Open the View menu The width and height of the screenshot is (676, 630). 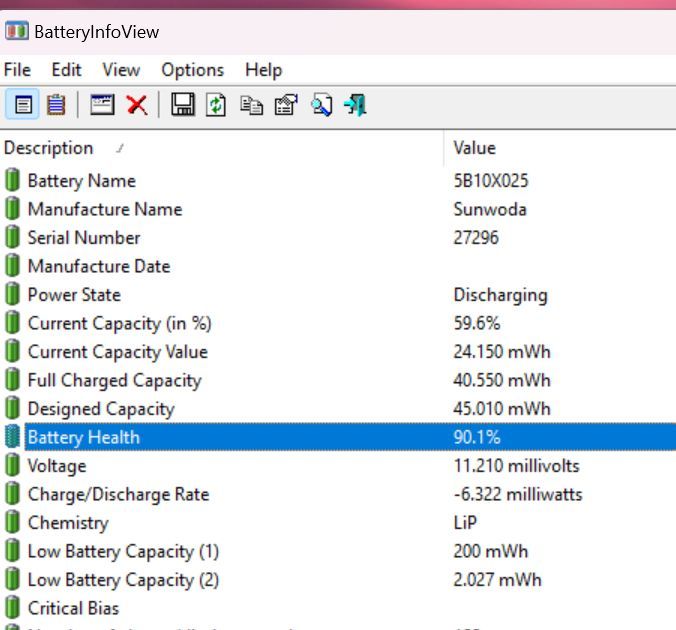tap(121, 70)
